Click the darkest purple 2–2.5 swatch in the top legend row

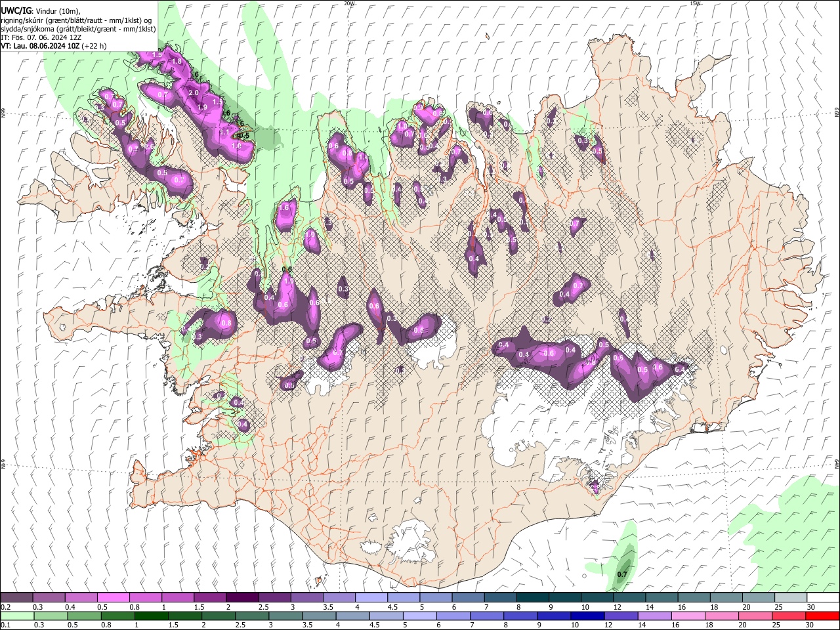tap(241, 598)
